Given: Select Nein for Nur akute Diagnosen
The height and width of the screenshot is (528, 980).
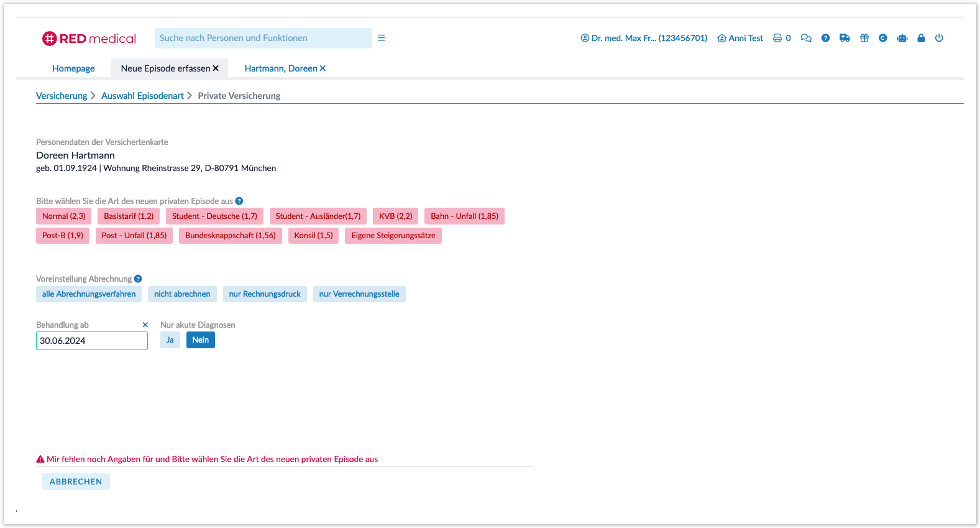Looking at the screenshot, I should (x=200, y=340).
